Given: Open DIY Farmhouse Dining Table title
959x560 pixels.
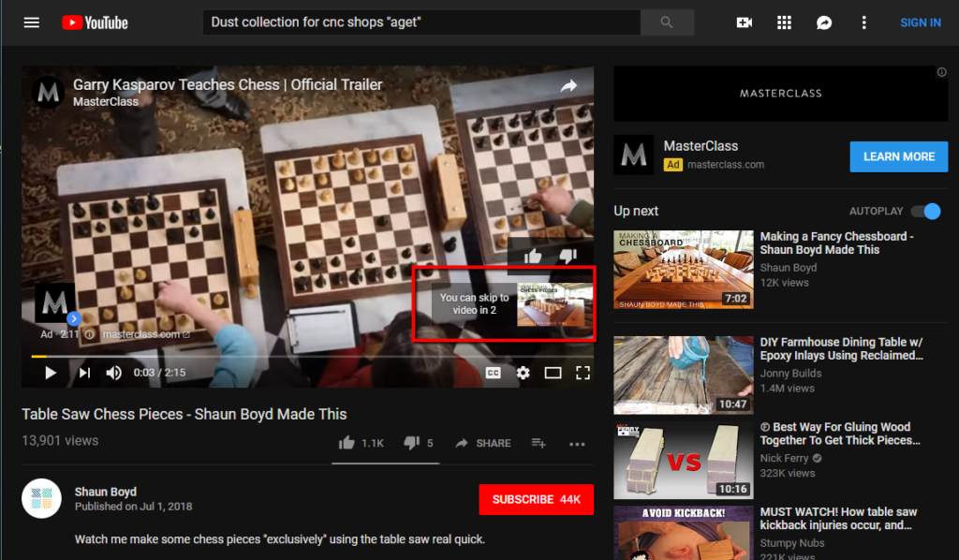Looking at the screenshot, I should click(841, 348).
